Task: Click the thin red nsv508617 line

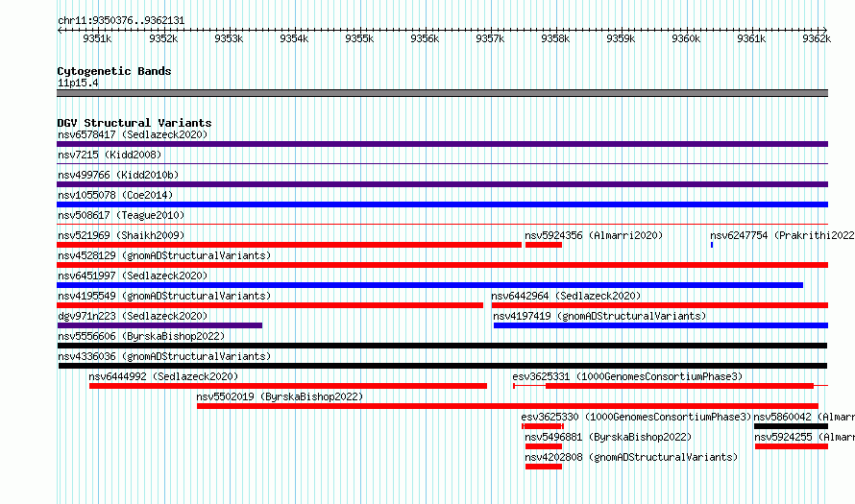Action: 442,225
